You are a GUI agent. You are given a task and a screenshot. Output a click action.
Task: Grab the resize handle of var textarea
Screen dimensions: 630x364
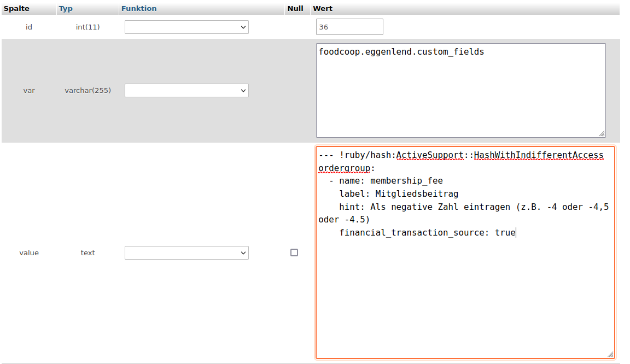(602, 133)
